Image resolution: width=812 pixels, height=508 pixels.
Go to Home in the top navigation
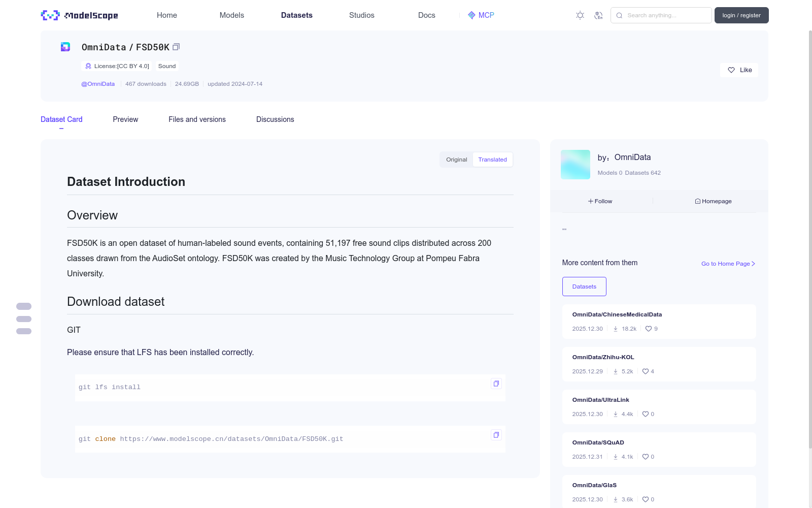pos(167,15)
